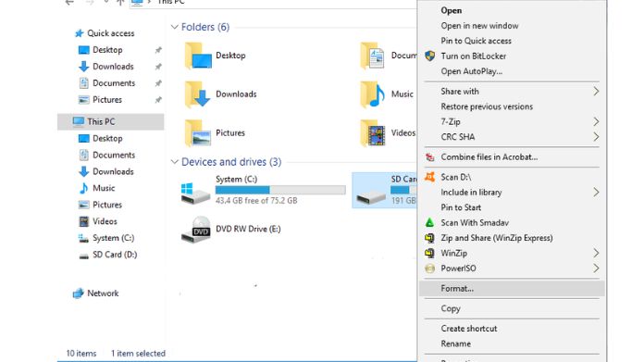Choose Open from the context menu
The width and height of the screenshot is (644, 362).
pyautogui.click(x=512, y=11)
